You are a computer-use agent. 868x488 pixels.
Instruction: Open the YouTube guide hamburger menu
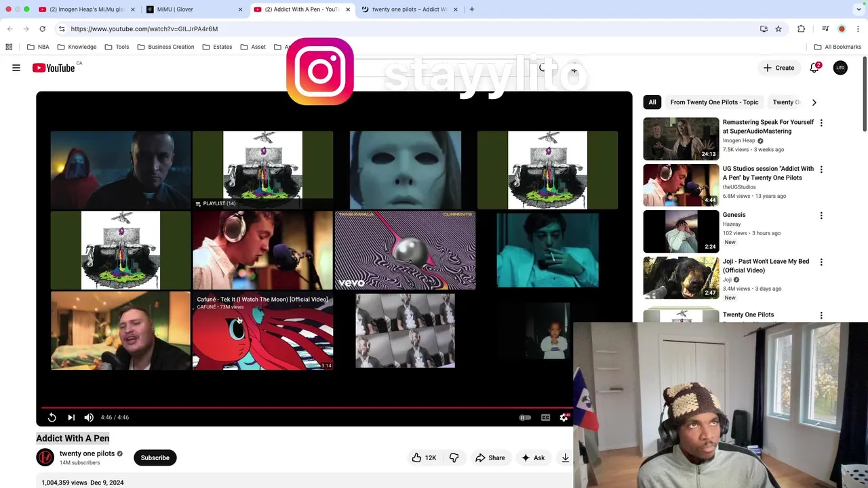[16, 68]
